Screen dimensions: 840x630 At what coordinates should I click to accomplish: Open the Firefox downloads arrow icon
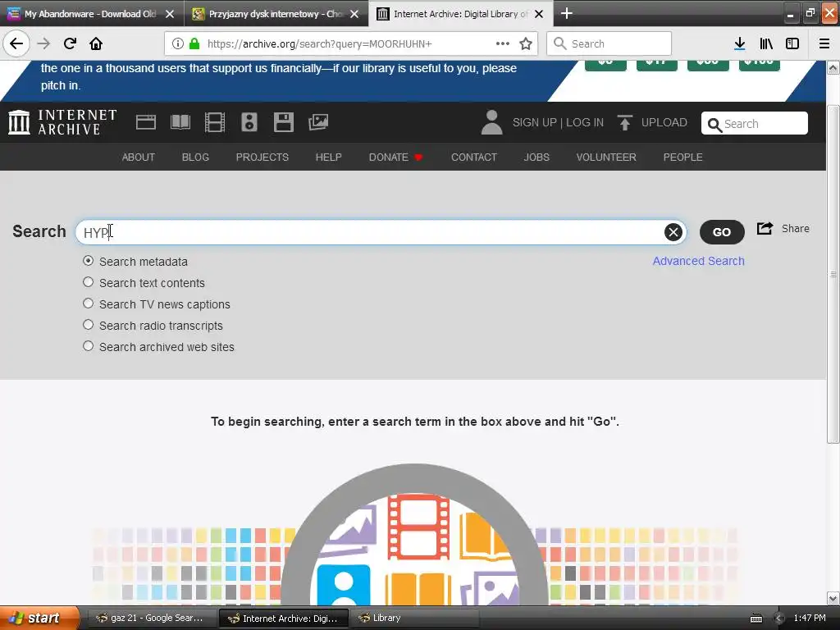(740, 43)
